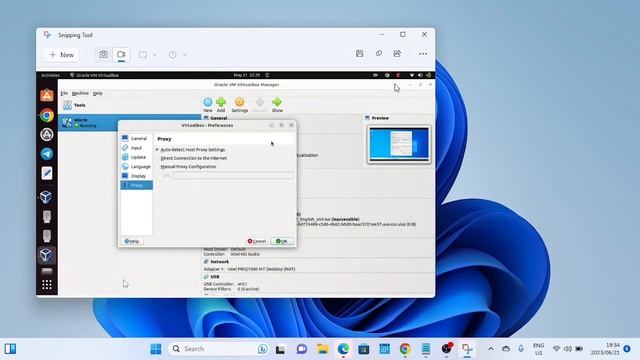640x360 pixels.
Task: Open Google Chrome in the Ubuntu dock
Action: point(47,115)
